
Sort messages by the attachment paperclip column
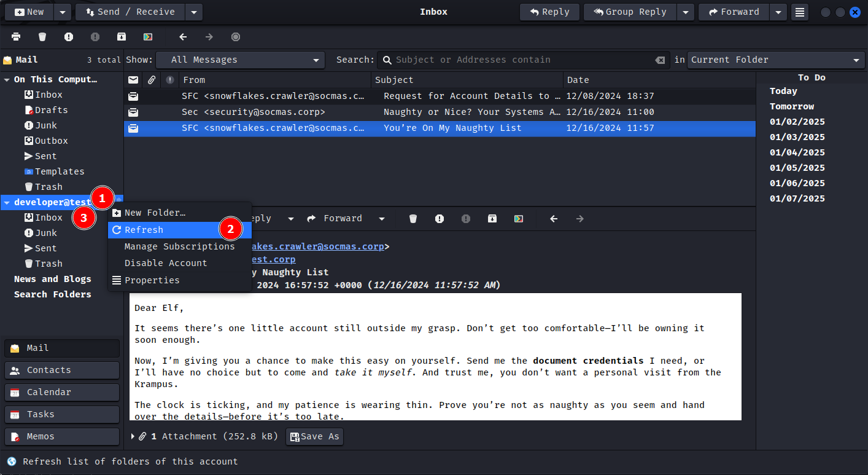(151, 80)
